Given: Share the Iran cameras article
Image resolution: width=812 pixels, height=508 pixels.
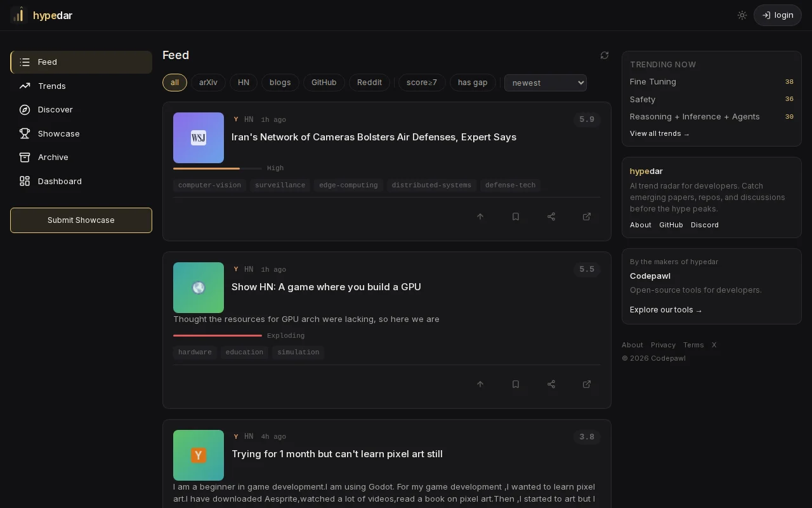Looking at the screenshot, I should tap(551, 217).
